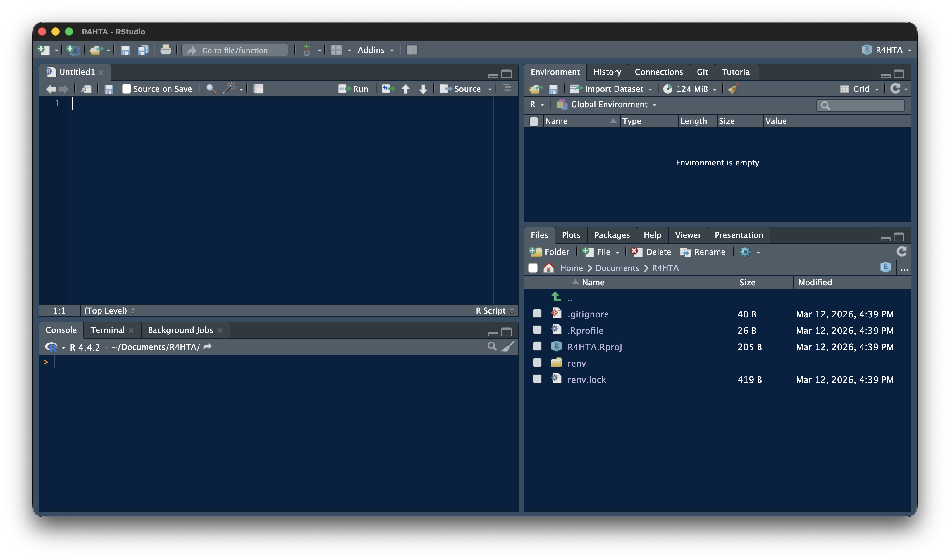Open the Packages tab
Screen dimensions: 950x560
[612, 235]
